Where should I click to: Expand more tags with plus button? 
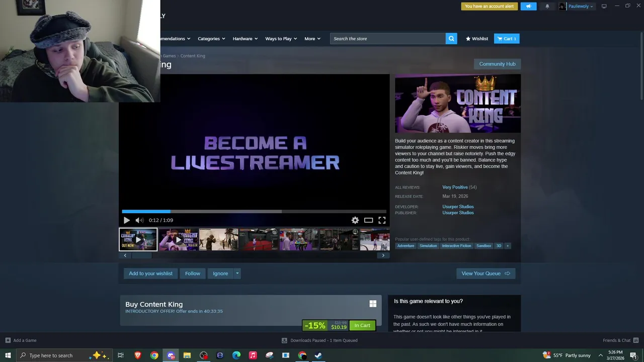coord(508,246)
